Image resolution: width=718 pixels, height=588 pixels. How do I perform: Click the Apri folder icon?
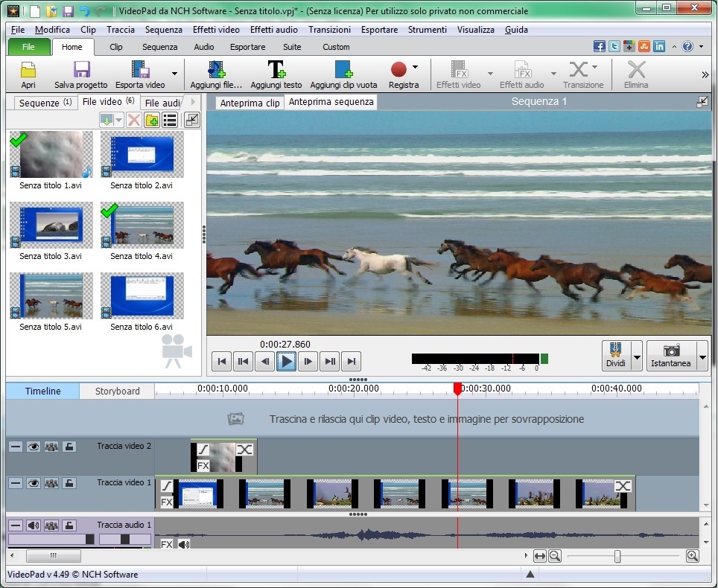pyautogui.click(x=28, y=70)
